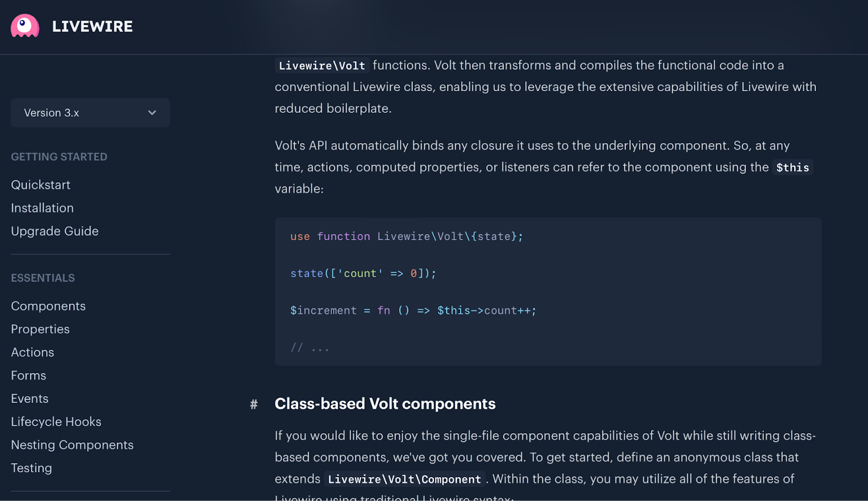Go to the Installation docs link
868x501 pixels.
tap(42, 208)
